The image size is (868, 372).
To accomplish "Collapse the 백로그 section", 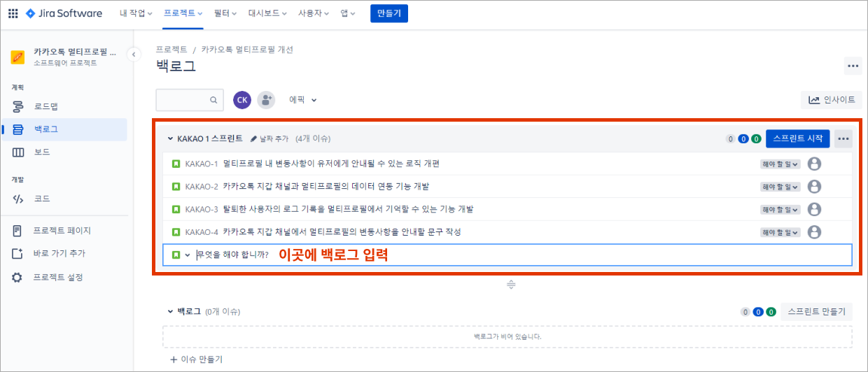I will 170,311.
